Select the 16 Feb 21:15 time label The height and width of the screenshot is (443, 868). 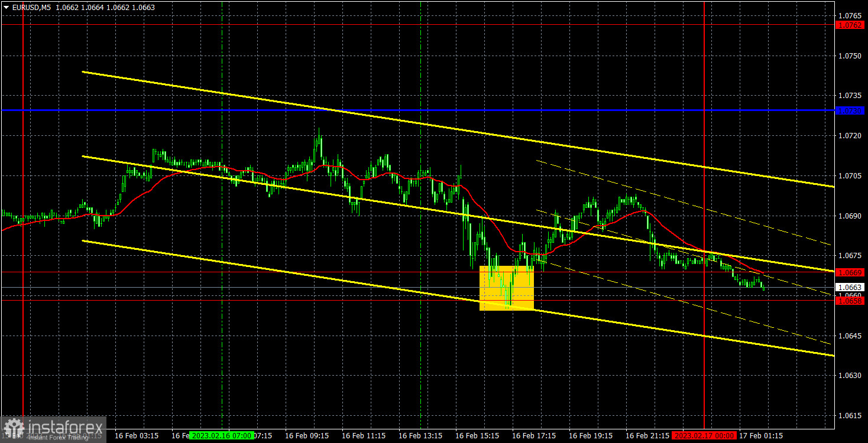[647, 435]
